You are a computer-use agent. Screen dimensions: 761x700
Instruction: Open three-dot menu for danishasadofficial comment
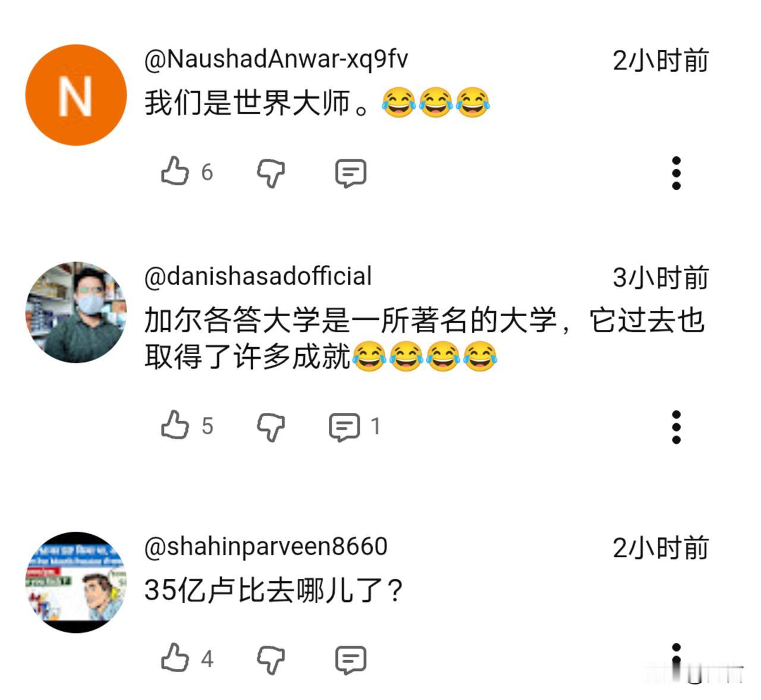(x=676, y=427)
